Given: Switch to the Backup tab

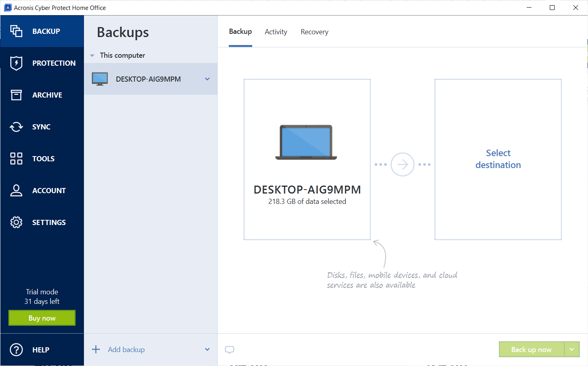Looking at the screenshot, I should 240,31.
